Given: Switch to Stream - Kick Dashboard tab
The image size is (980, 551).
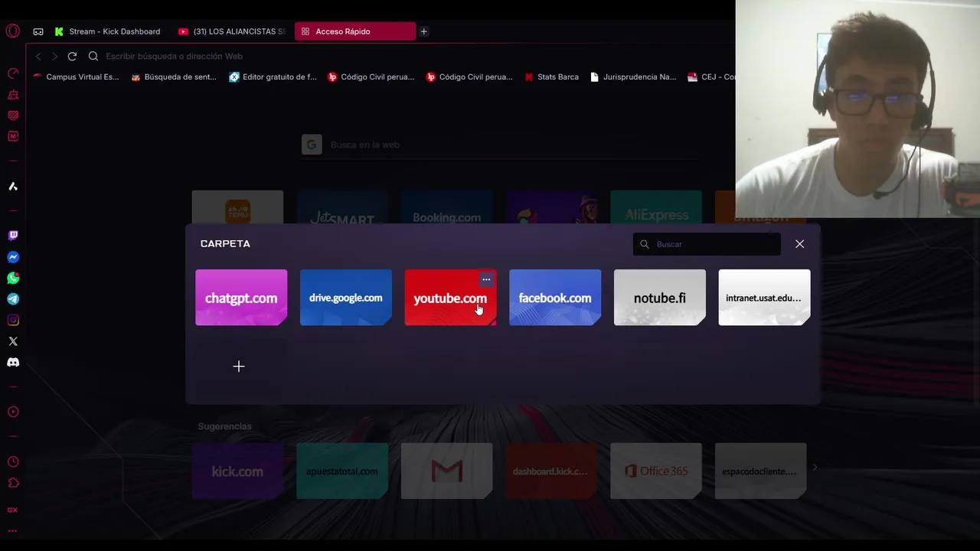Looking at the screenshot, I should coord(107,31).
